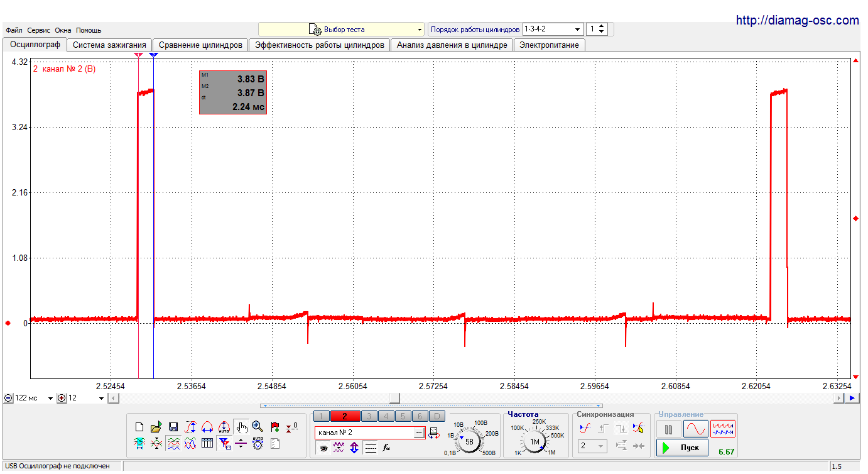
Task: Open the table grid icon
Action: (x=207, y=443)
